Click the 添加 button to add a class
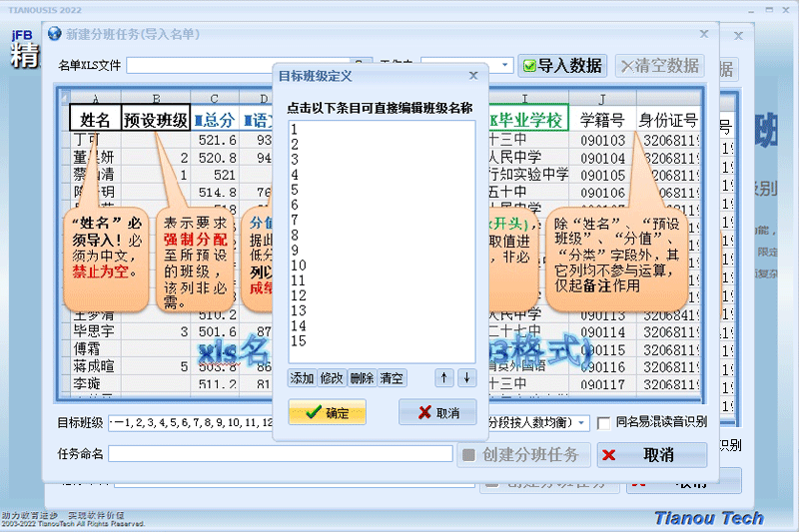The width and height of the screenshot is (799, 532). [303, 377]
